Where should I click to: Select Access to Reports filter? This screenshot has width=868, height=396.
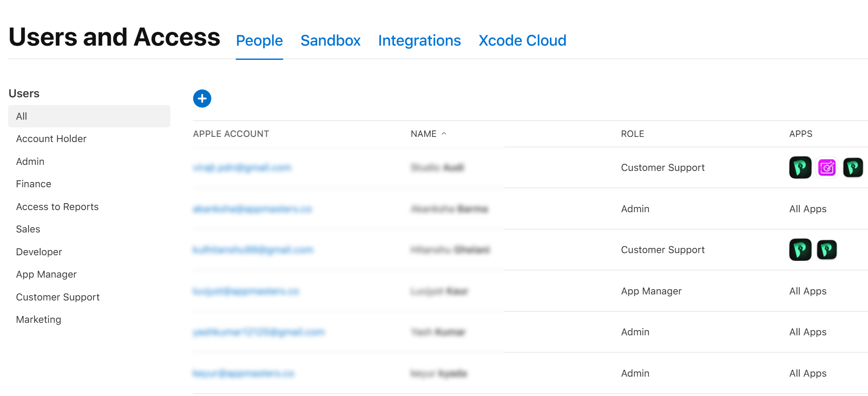click(57, 207)
